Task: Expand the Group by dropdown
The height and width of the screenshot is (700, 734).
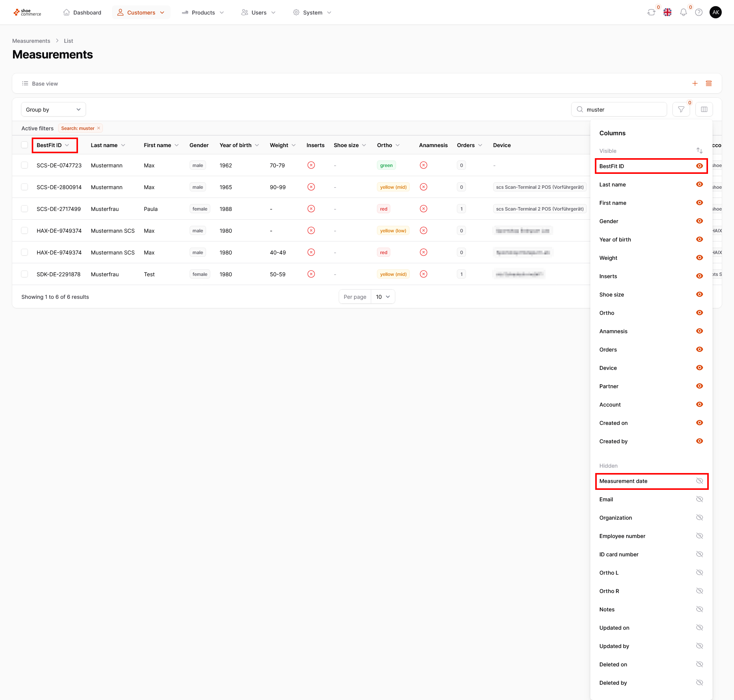Action: point(54,110)
